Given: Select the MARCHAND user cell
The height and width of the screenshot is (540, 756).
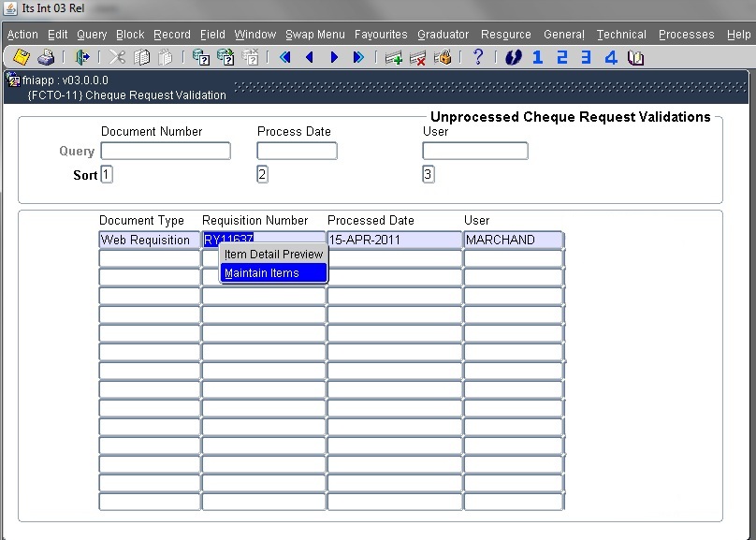Looking at the screenshot, I should [x=513, y=240].
